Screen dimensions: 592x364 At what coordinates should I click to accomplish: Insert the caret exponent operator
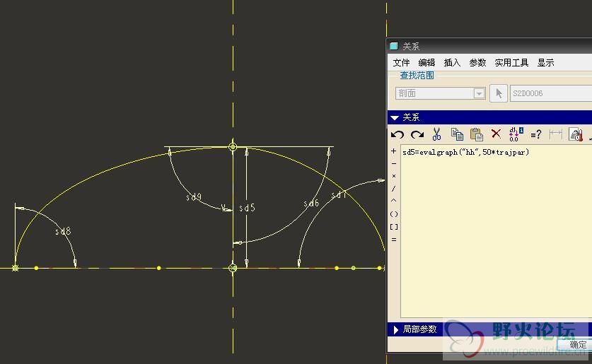pyautogui.click(x=393, y=201)
